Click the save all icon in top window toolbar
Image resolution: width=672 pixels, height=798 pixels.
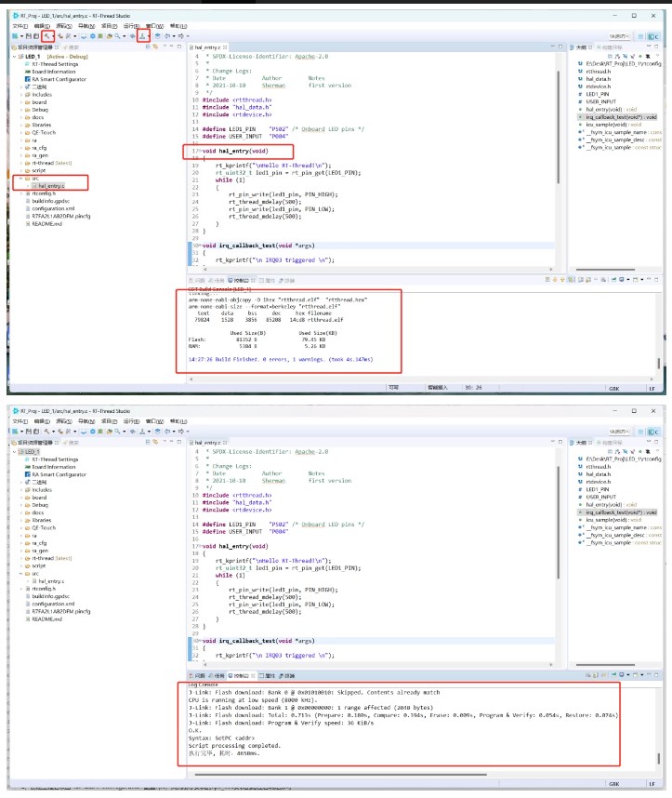[36, 36]
